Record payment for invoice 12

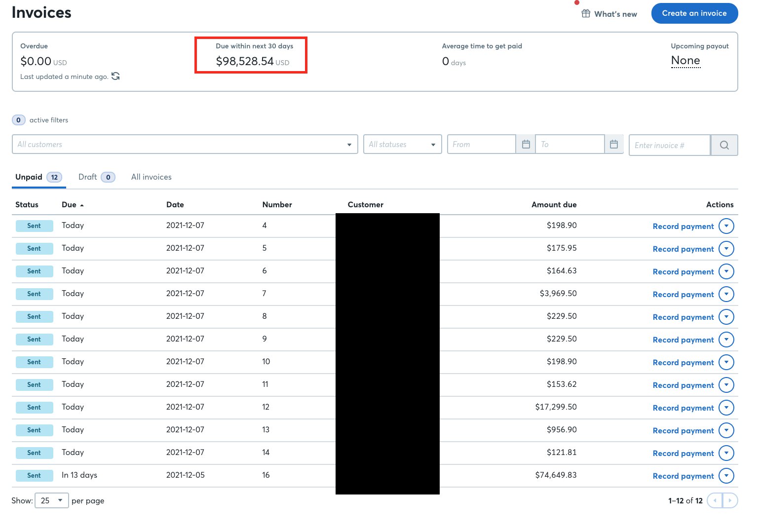683,408
